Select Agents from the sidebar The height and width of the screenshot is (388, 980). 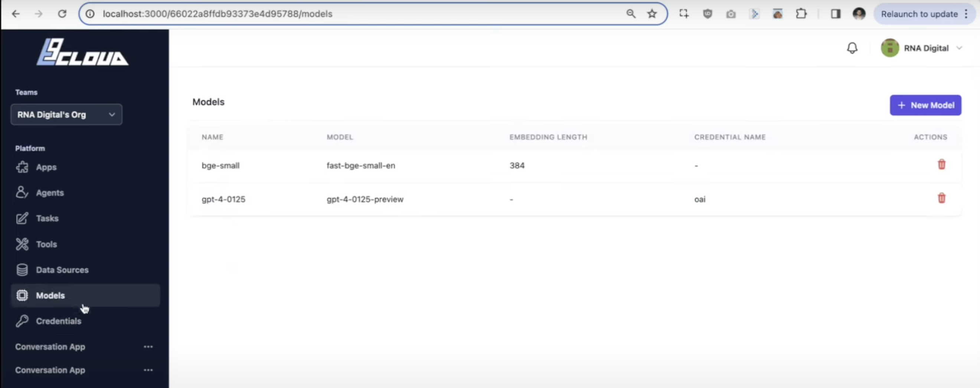click(x=50, y=193)
